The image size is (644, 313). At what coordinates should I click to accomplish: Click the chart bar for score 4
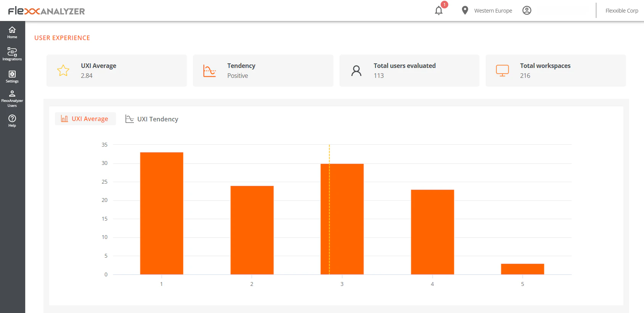[x=432, y=232]
